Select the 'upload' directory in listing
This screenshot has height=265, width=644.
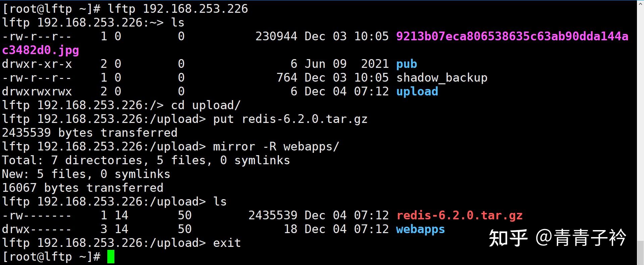click(417, 92)
